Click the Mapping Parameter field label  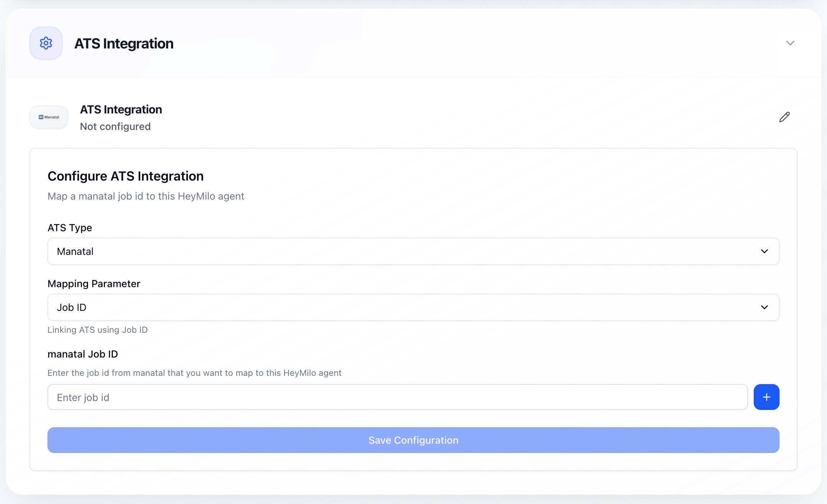94,284
